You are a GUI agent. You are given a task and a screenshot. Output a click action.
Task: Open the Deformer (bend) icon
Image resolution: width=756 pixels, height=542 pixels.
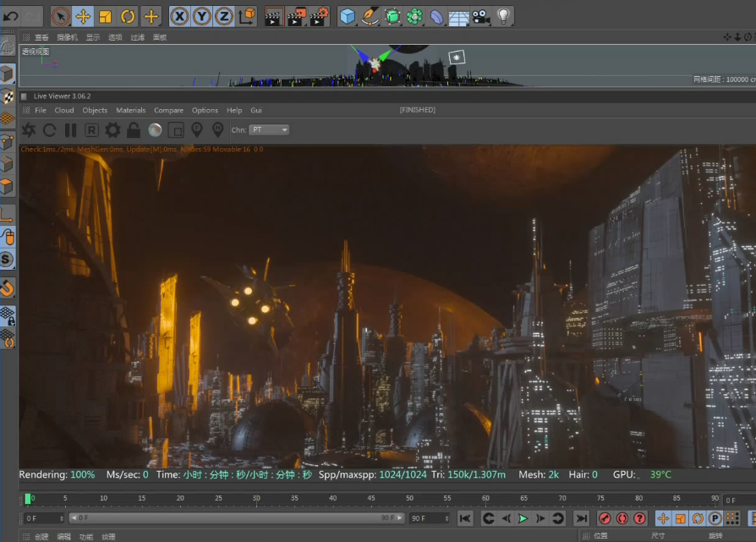(x=436, y=16)
